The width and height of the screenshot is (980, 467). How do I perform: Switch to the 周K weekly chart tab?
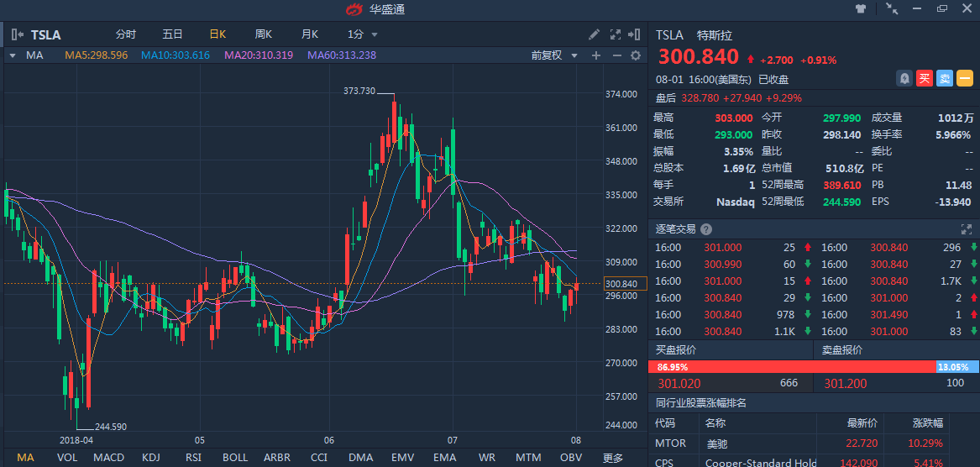(x=264, y=34)
